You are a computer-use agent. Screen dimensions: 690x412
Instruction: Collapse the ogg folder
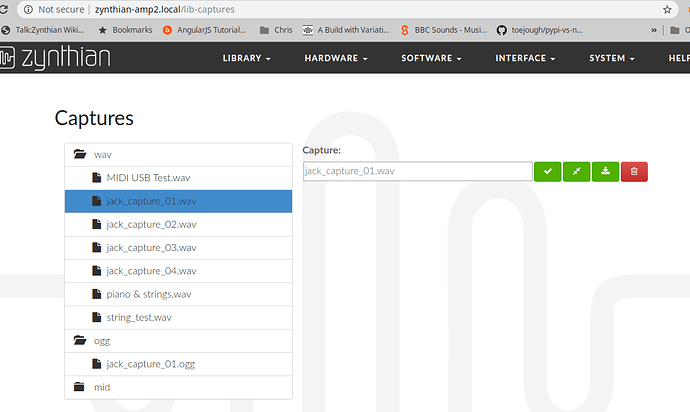click(178, 341)
